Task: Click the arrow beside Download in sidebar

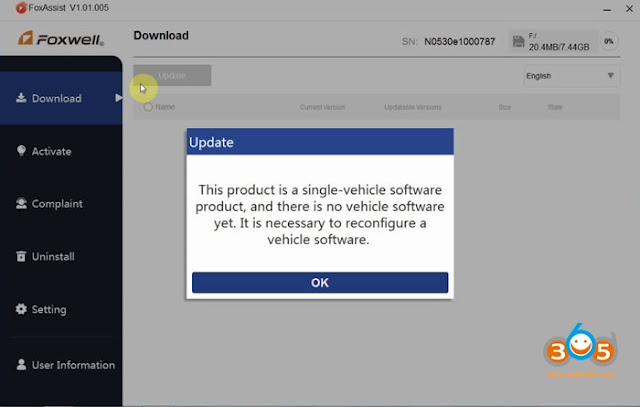Action: [118, 98]
